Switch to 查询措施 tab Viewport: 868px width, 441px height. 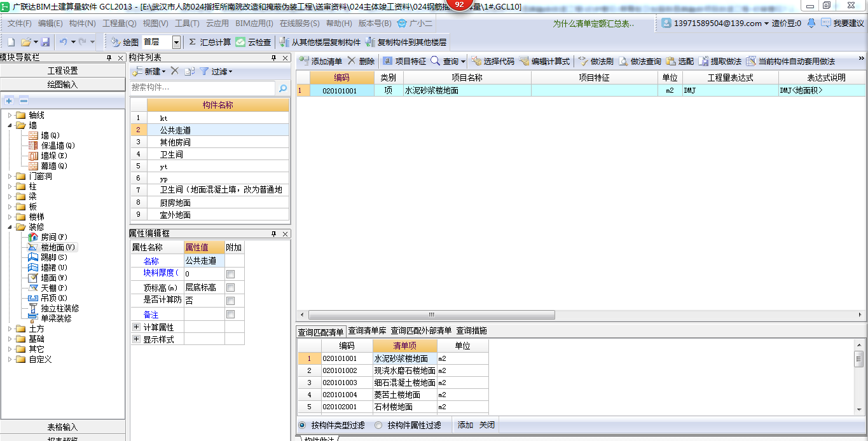click(472, 330)
